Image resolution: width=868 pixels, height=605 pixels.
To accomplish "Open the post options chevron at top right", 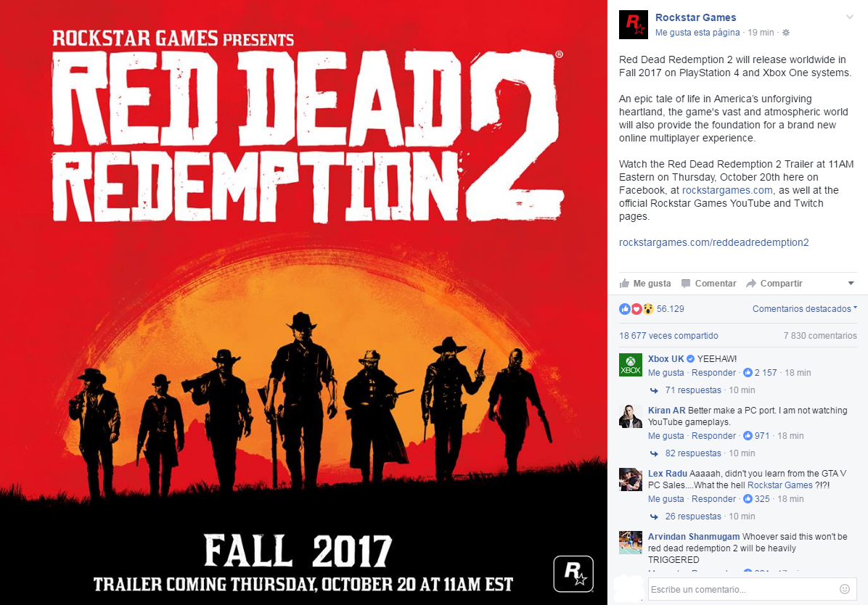I will (850, 17).
